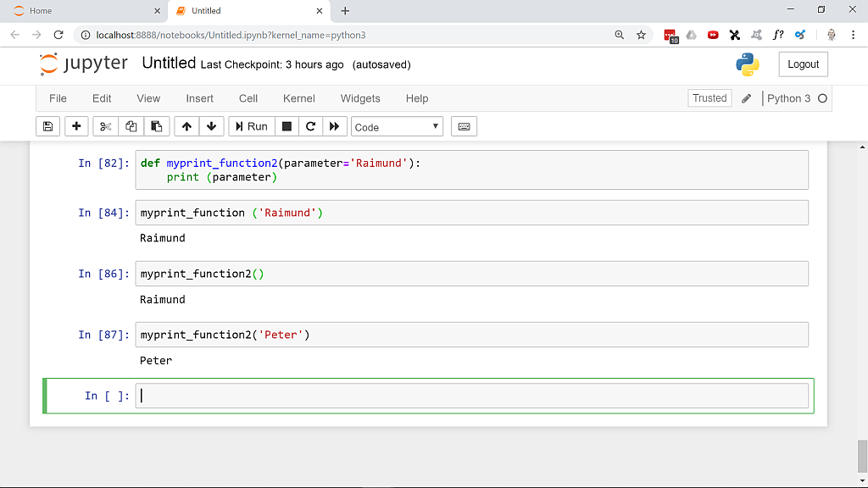Open the Cell menu
The image size is (868, 488).
[x=248, y=98]
